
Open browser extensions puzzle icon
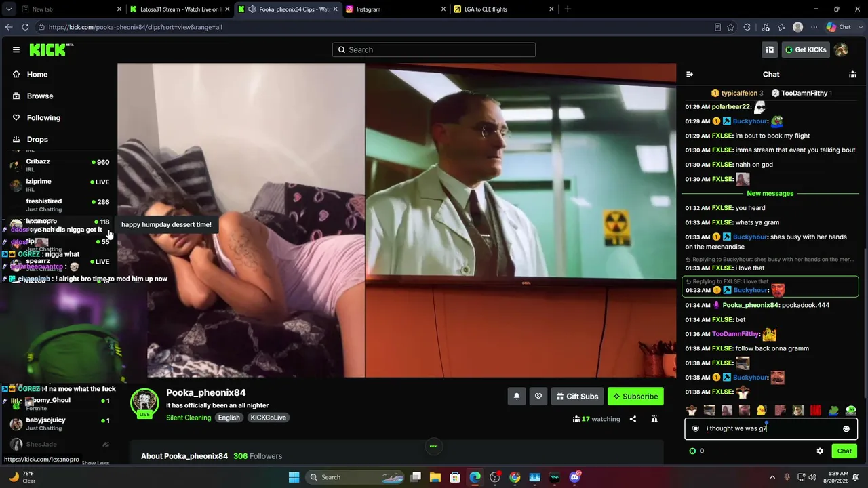(747, 27)
